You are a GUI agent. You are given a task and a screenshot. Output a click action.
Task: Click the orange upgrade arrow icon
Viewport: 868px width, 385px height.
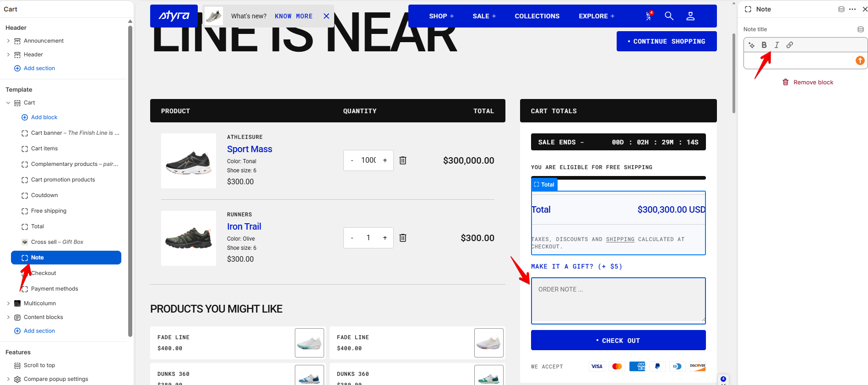pos(860,60)
